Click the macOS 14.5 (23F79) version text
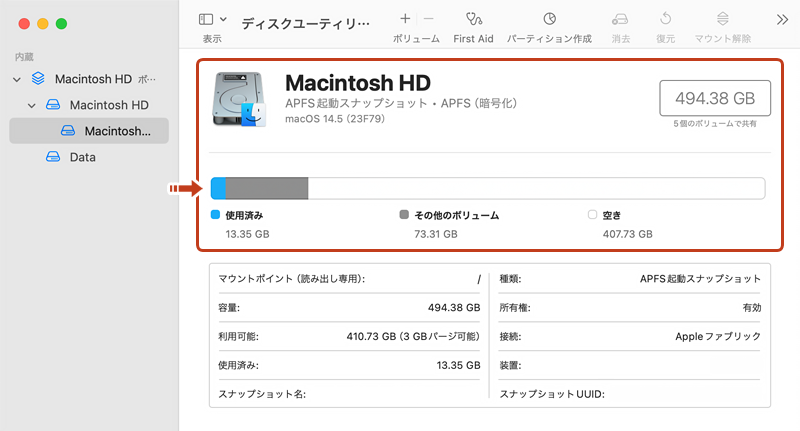Viewport: 800px width, 431px height. 335,119
